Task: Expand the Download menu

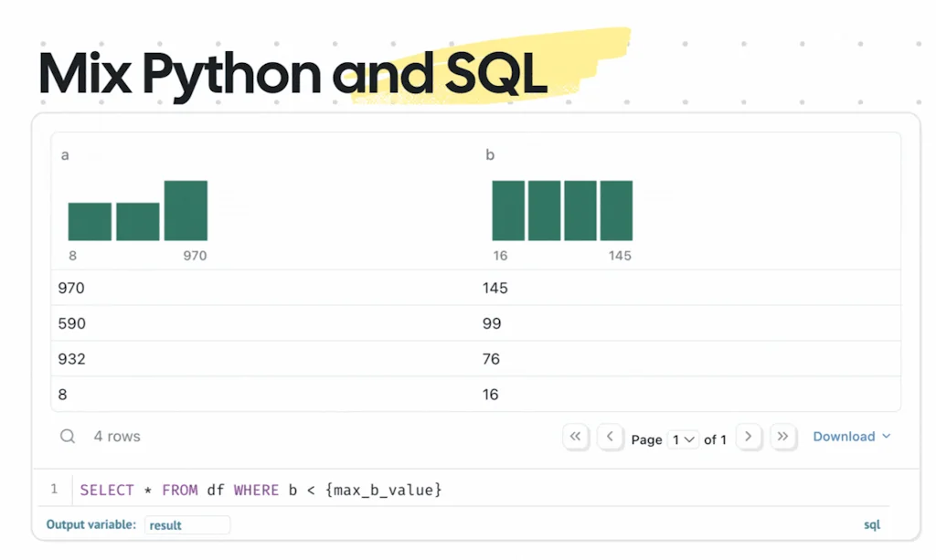Action: 851,437
